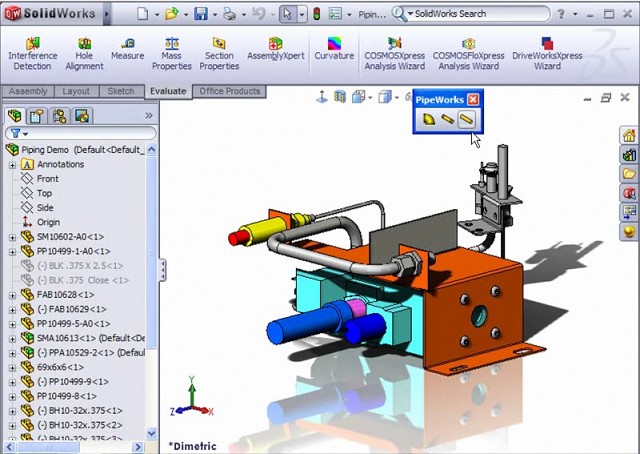Screen dimensions: 640x454
Task: Run Interference Detection tool
Action: coord(33,54)
